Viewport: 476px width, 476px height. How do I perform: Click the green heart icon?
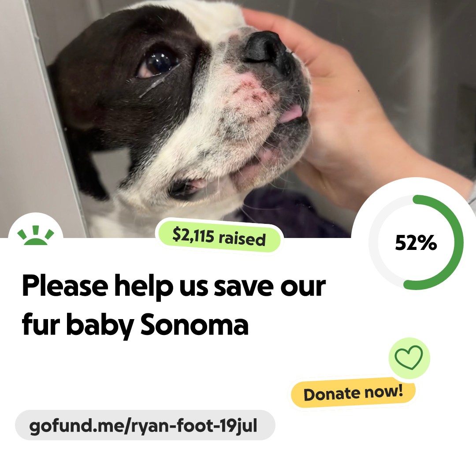409,357
